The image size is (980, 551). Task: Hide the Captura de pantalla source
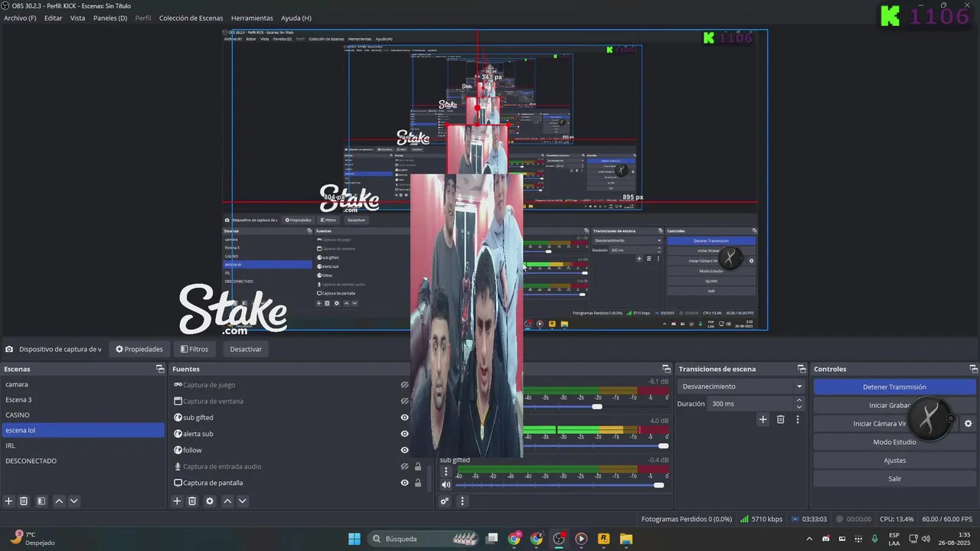click(405, 483)
